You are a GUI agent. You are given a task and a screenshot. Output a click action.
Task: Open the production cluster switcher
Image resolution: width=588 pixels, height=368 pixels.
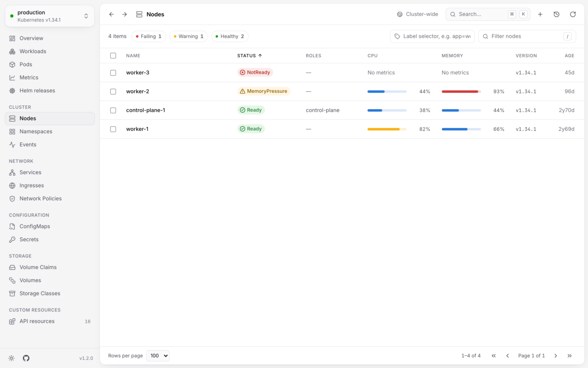pyautogui.click(x=50, y=16)
